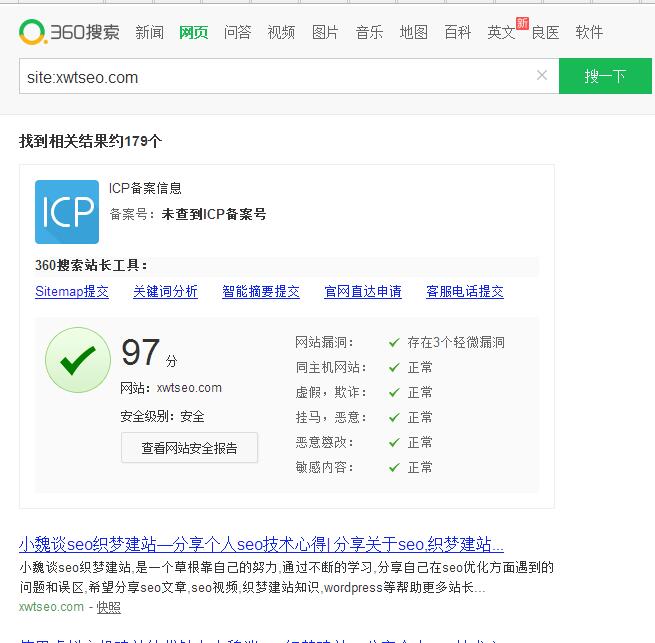The height and width of the screenshot is (643, 655).
Task: Click the red 新 badge near 英文
Action: (522, 23)
